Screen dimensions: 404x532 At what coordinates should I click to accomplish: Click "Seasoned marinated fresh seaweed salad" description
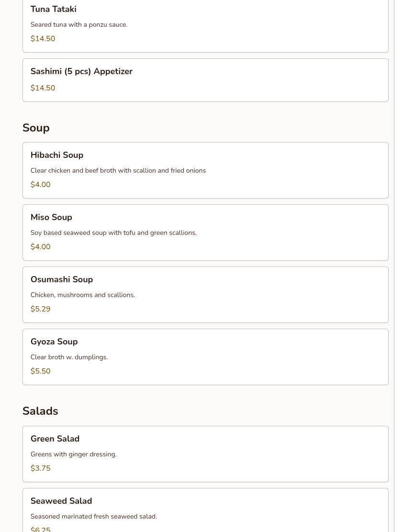click(93, 516)
